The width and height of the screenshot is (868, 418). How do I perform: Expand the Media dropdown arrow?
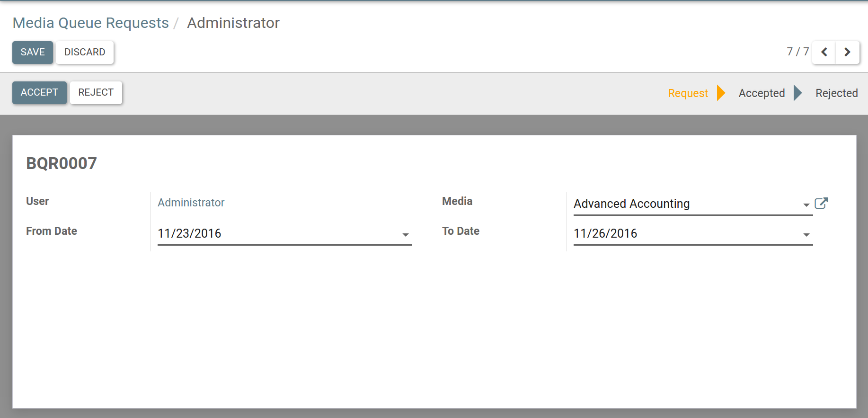[806, 205]
